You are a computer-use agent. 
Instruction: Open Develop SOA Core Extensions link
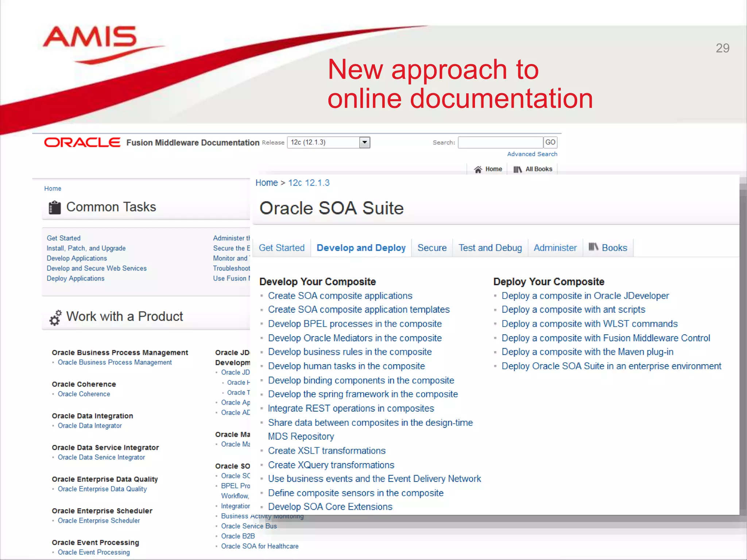point(330,507)
